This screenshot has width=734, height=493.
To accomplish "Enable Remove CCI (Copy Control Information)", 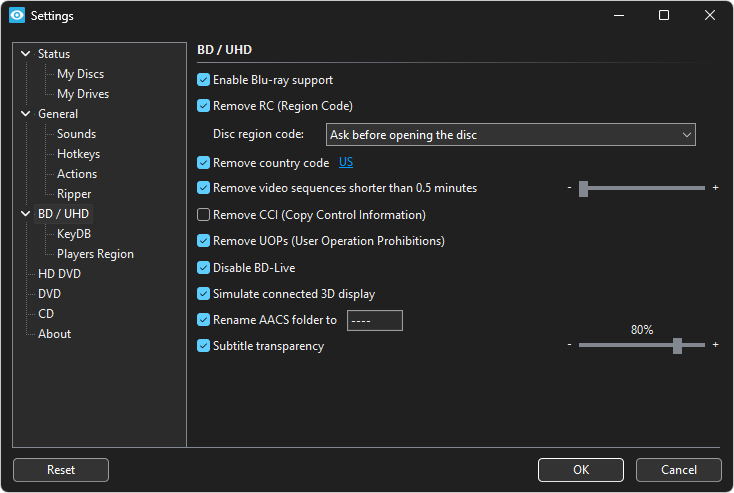I will point(204,215).
